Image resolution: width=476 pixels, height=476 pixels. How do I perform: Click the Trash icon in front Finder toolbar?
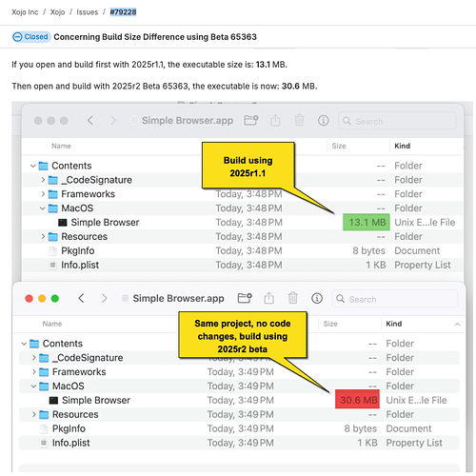coord(292,298)
